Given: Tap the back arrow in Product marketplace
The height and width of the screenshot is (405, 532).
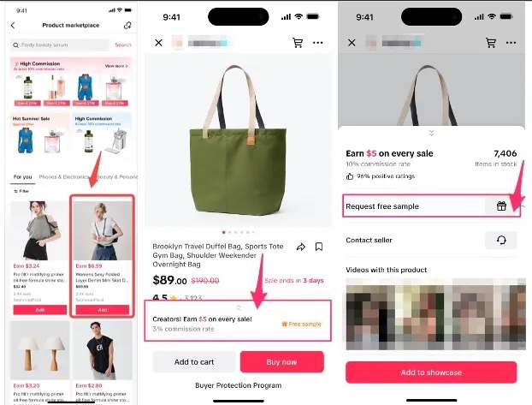Looking at the screenshot, I should point(13,26).
